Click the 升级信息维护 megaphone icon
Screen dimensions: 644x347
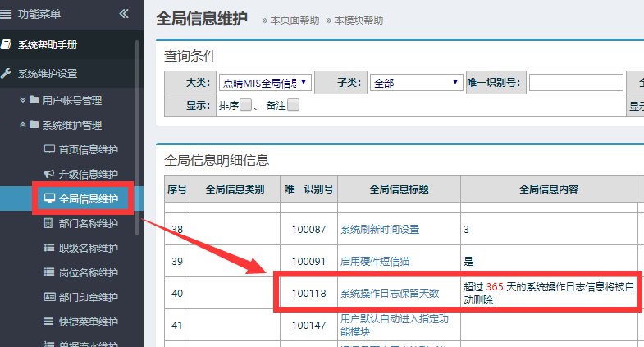click(48, 174)
